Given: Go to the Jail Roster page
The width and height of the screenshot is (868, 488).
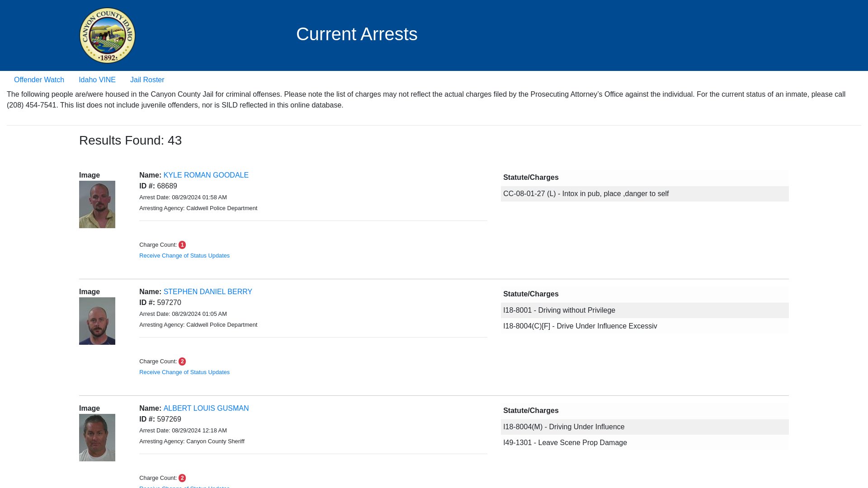Looking at the screenshot, I should 147,80.
